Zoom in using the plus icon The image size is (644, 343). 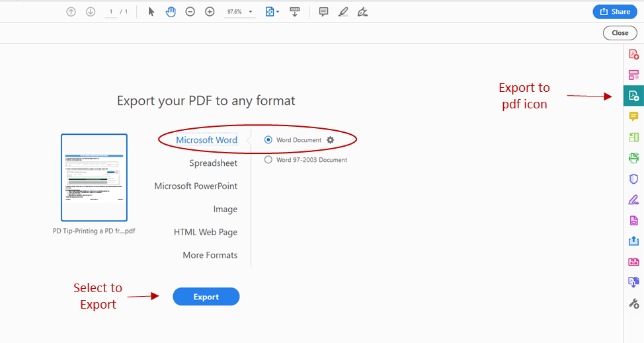pyautogui.click(x=210, y=12)
